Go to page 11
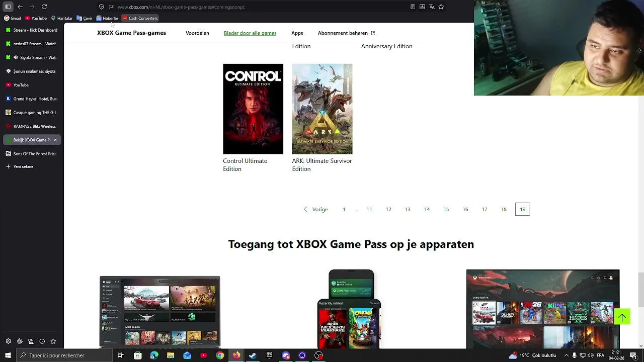Viewport: 644px width, 362px height. pyautogui.click(x=369, y=209)
